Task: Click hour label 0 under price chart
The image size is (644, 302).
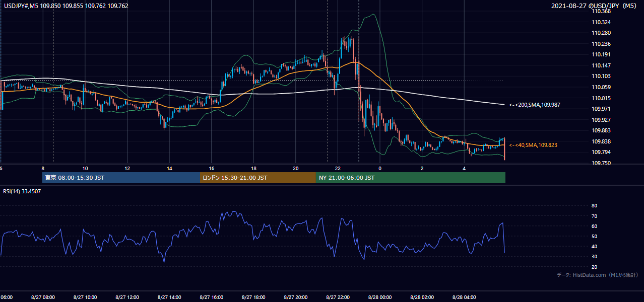Action: coord(380,168)
